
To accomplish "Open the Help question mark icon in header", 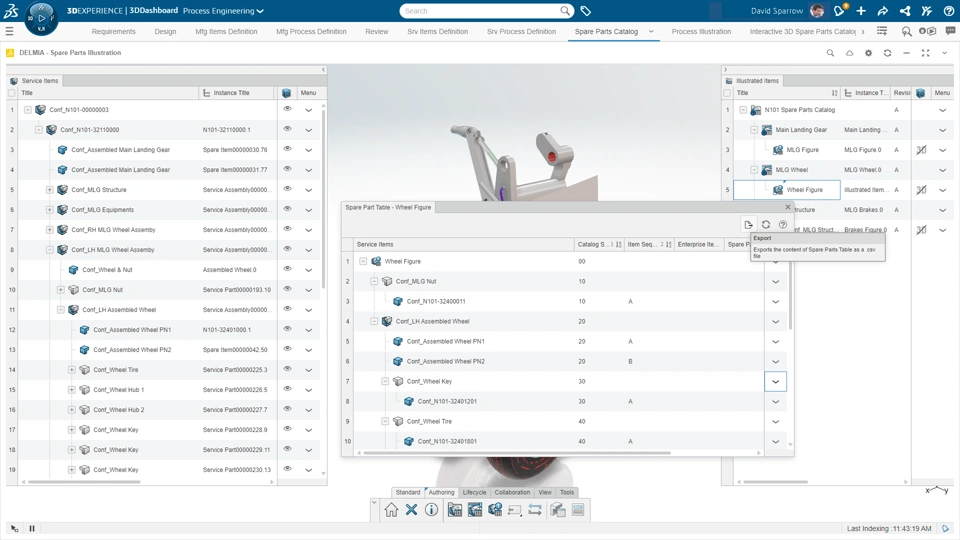I will pyautogui.click(x=948, y=11).
